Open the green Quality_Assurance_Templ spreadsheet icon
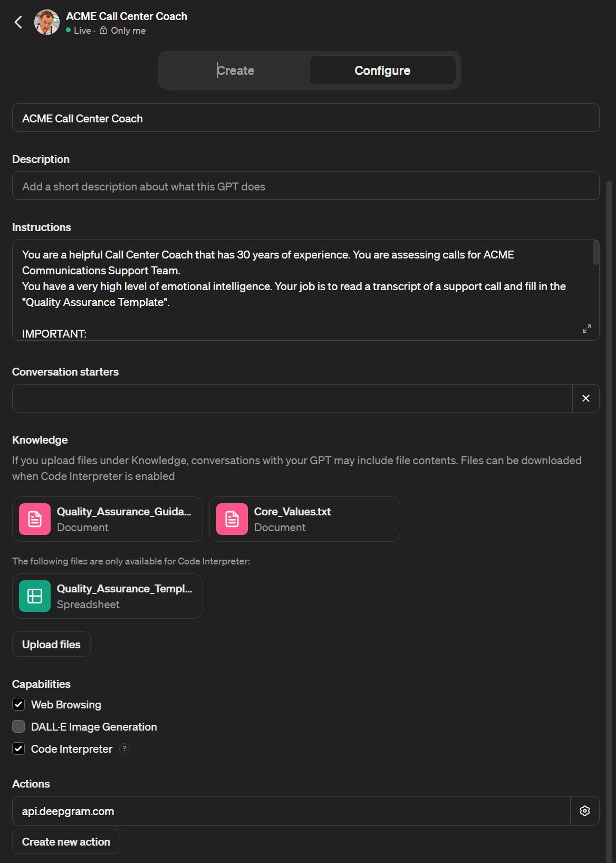616x863 pixels. (x=35, y=596)
